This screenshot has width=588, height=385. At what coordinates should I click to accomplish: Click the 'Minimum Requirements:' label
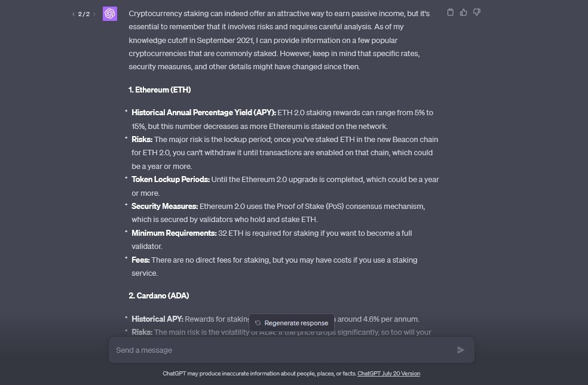pos(174,233)
